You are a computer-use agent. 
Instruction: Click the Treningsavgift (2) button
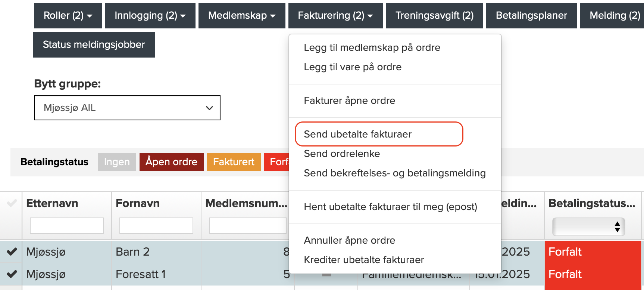click(x=434, y=16)
